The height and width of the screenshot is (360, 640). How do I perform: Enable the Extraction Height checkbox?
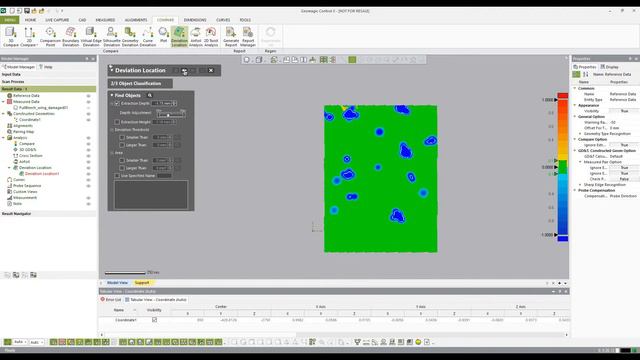click(x=117, y=122)
